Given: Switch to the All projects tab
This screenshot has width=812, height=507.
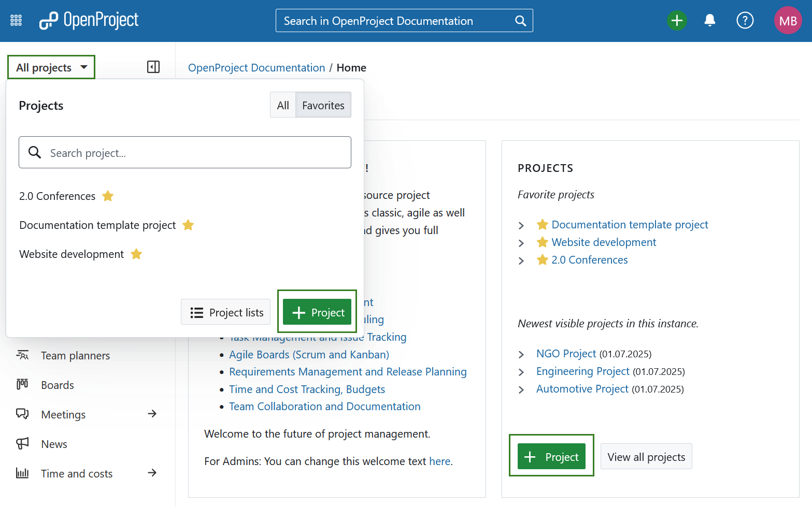Looking at the screenshot, I should pos(283,105).
